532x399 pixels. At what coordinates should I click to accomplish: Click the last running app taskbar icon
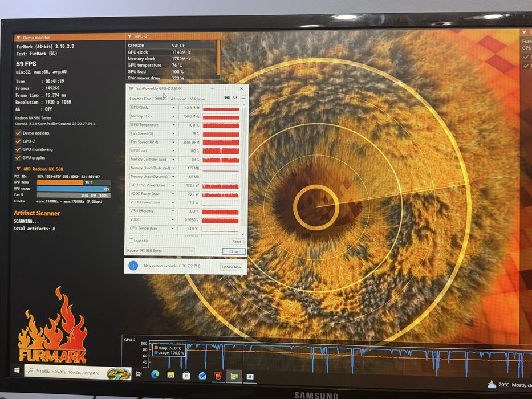(250, 377)
